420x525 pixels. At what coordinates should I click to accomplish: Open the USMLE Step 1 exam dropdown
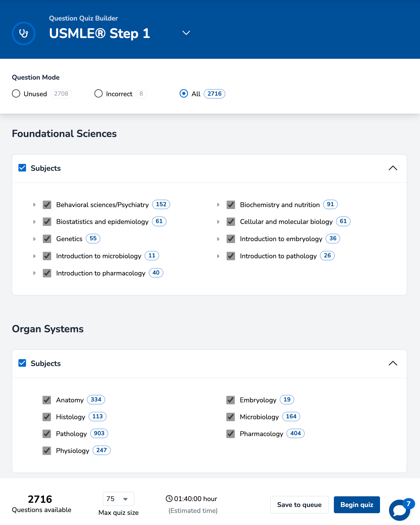(186, 33)
